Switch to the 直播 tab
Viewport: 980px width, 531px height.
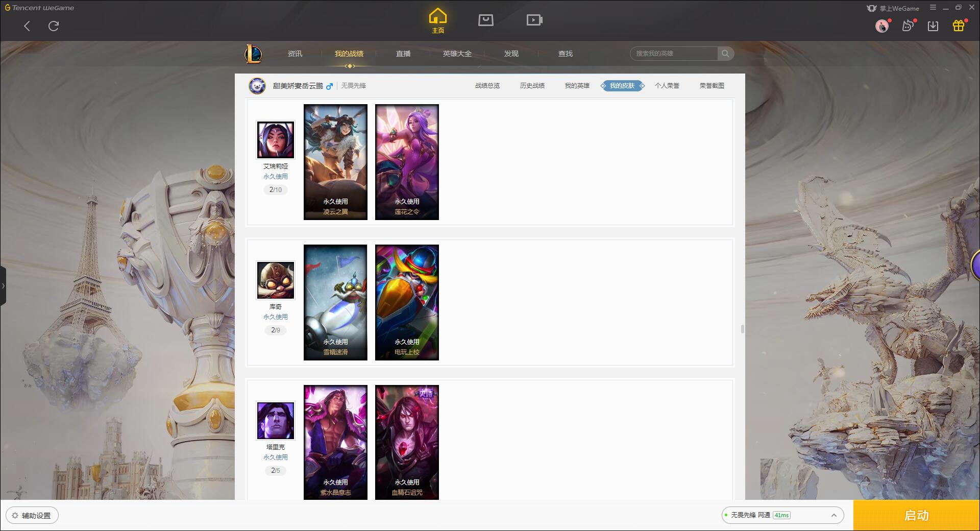[x=403, y=54]
